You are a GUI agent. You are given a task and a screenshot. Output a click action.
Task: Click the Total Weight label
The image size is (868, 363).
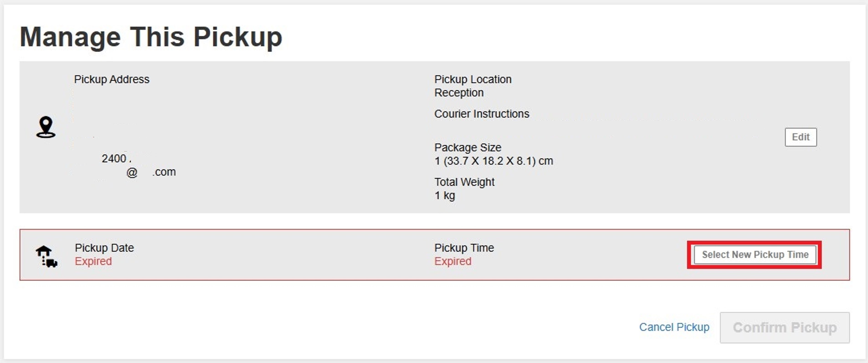[x=464, y=182]
